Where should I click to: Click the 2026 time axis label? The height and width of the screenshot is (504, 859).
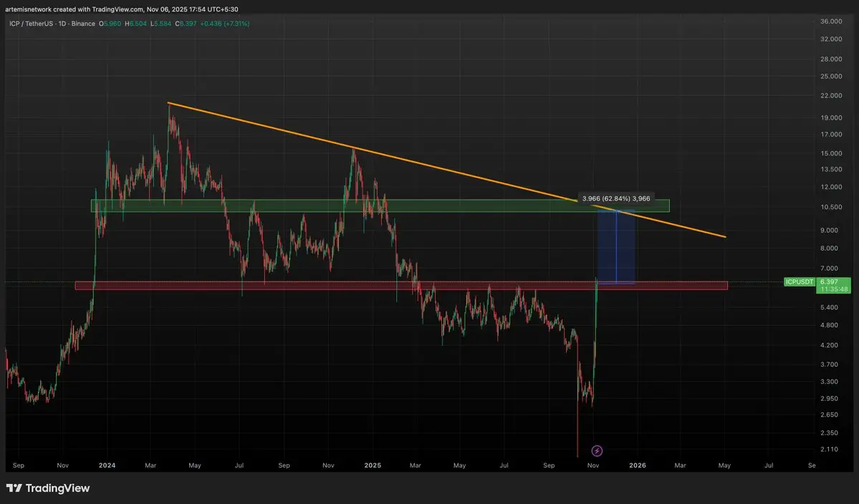(x=637, y=465)
